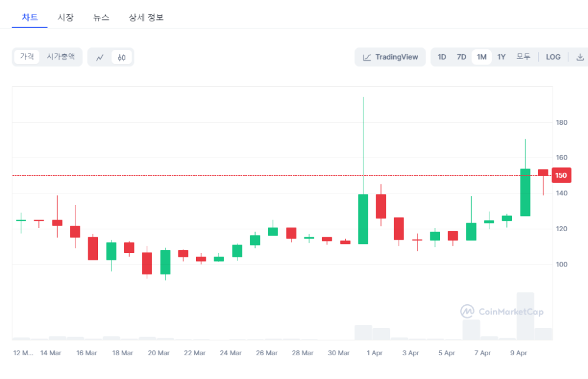This screenshot has height=379, width=588.
Task: Set chart range to 1D
Action: [x=442, y=57]
